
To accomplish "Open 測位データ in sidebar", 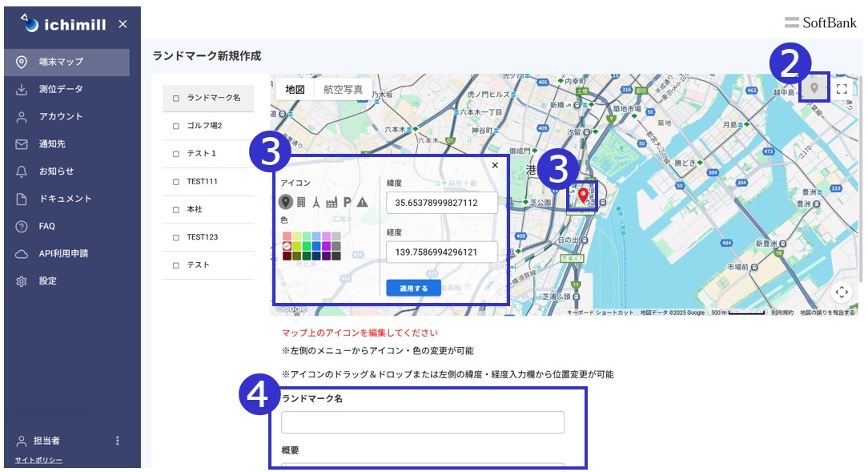I will pyautogui.click(x=61, y=89).
